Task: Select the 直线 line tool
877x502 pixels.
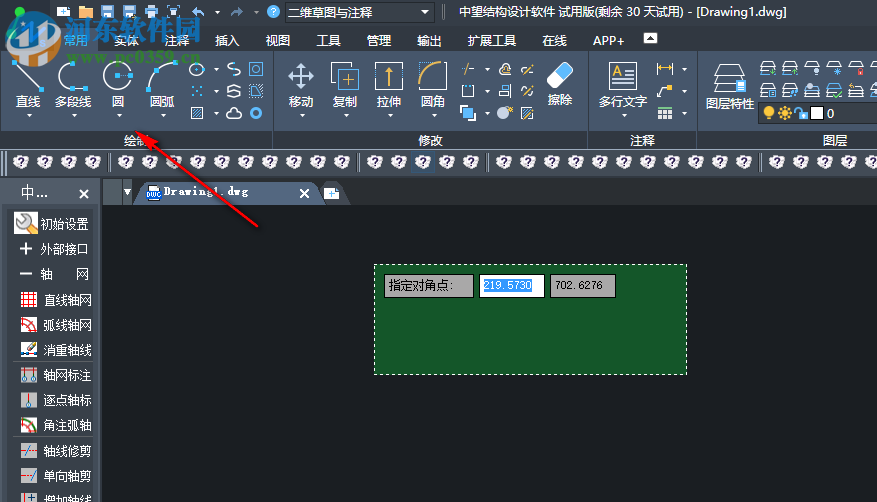Action: 27,84
